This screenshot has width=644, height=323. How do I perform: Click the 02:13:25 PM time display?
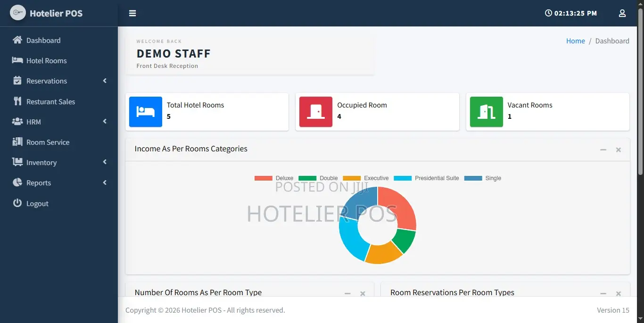(x=576, y=13)
